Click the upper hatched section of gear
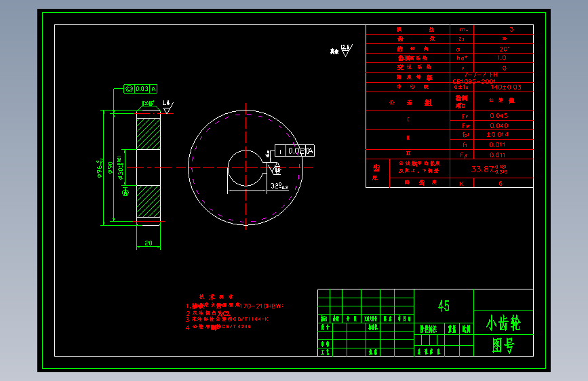 pyautogui.click(x=149, y=134)
